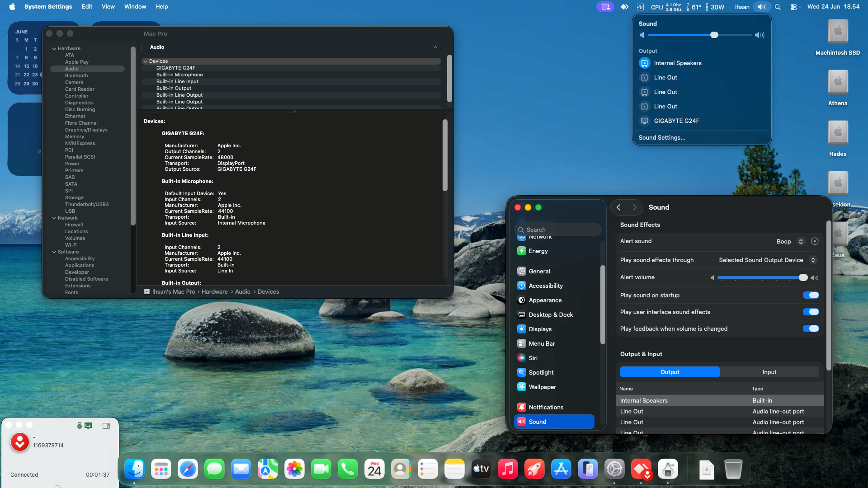
Task: Collapse Software section in Mac Pro sidebar
Action: tap(54, 252)
